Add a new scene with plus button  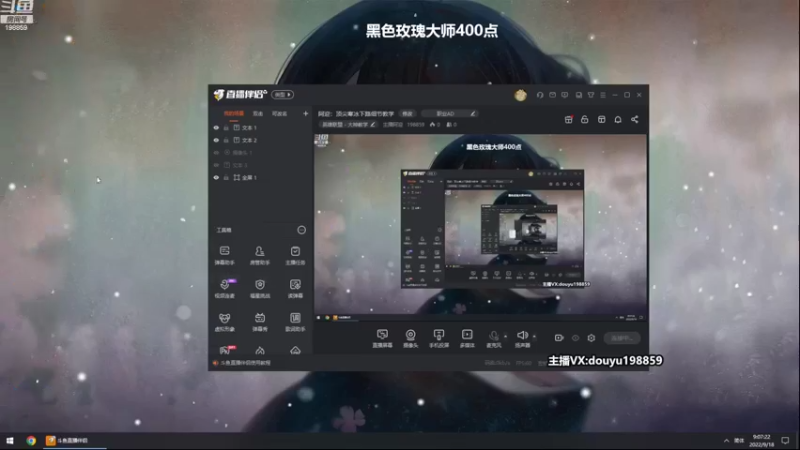pyautogui.click(x=306, y=113)
